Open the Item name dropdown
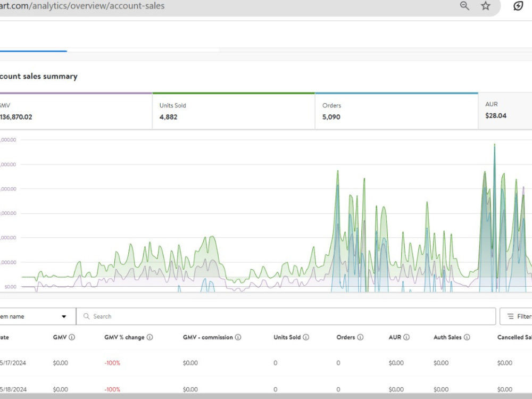This screenshot has width=532, height=399. click(38, 316)
